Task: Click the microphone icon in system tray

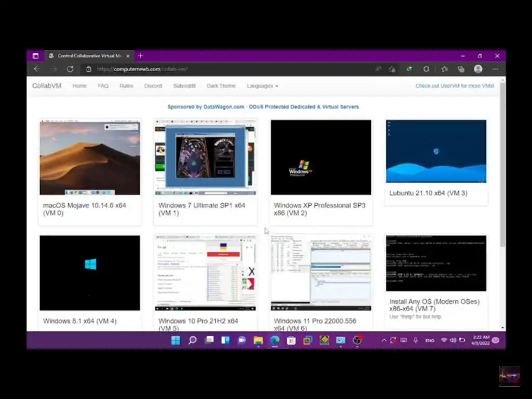Action: pyautogui.click(x=416, y=340)
